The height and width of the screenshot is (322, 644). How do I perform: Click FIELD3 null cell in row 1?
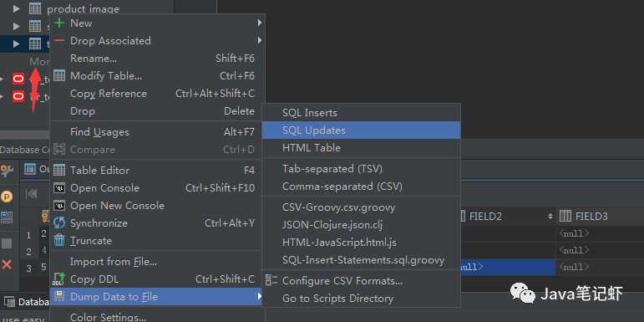point(600,233)
